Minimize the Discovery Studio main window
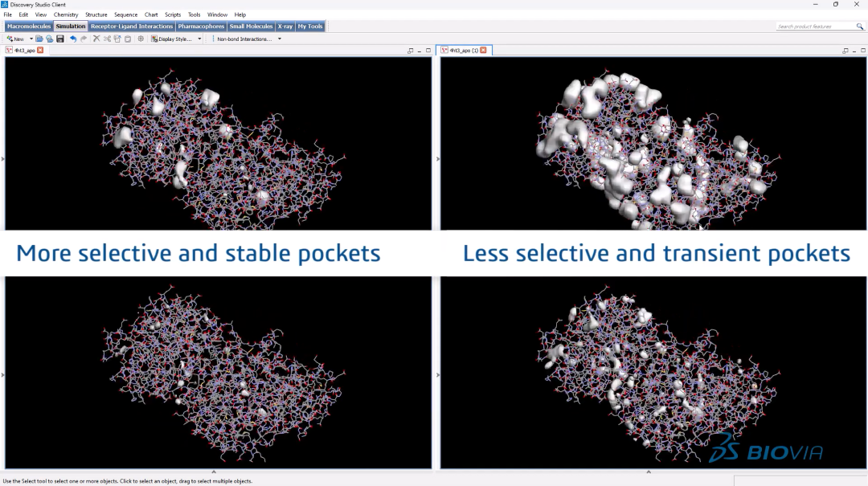Viewport: 868px width, 486px height. [816, 5]
